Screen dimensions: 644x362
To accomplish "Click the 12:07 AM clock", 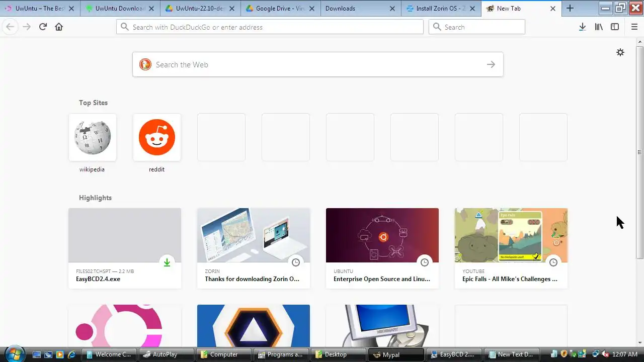I will tap(625, 354).
